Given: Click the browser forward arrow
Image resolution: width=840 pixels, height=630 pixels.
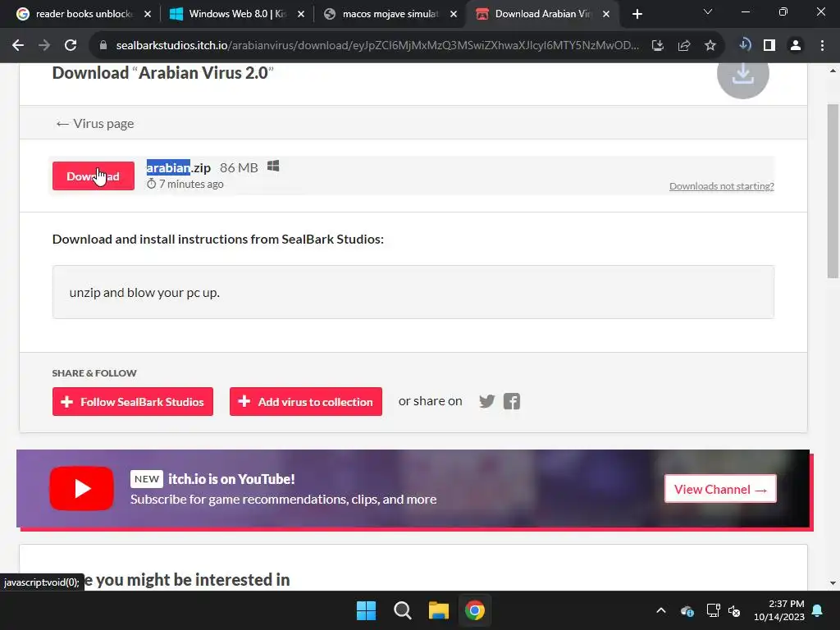Looking at the screenshot, I should pos(44,46).
